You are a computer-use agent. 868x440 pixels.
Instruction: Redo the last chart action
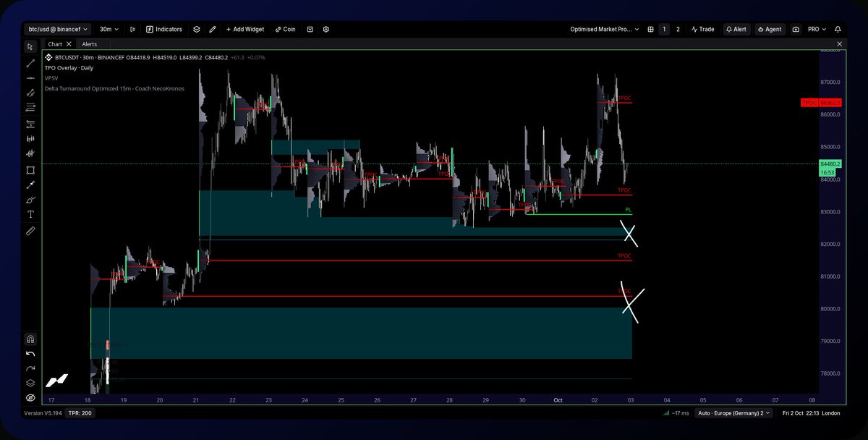[30, 368]
